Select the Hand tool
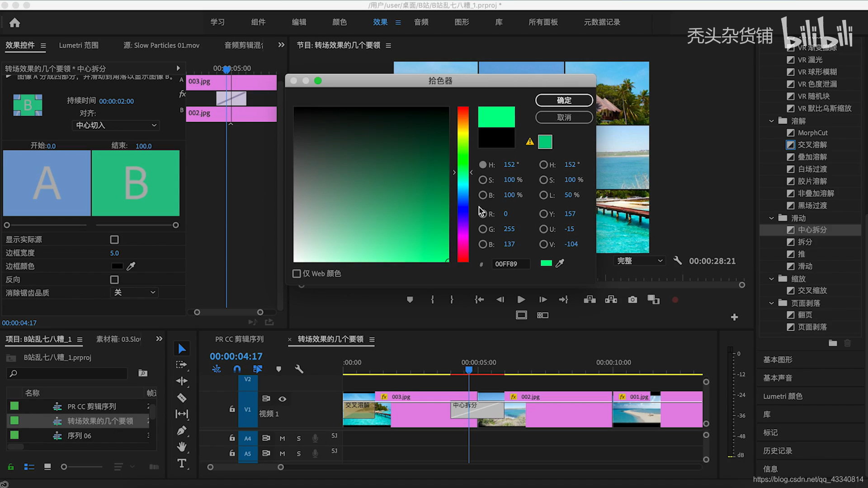The height and width of the screenshot is (488, 868). 182,447
